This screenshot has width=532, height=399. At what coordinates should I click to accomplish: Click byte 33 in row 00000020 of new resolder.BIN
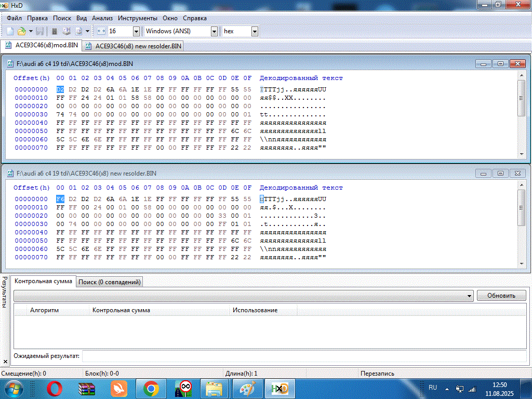click(x=222, y=216)
